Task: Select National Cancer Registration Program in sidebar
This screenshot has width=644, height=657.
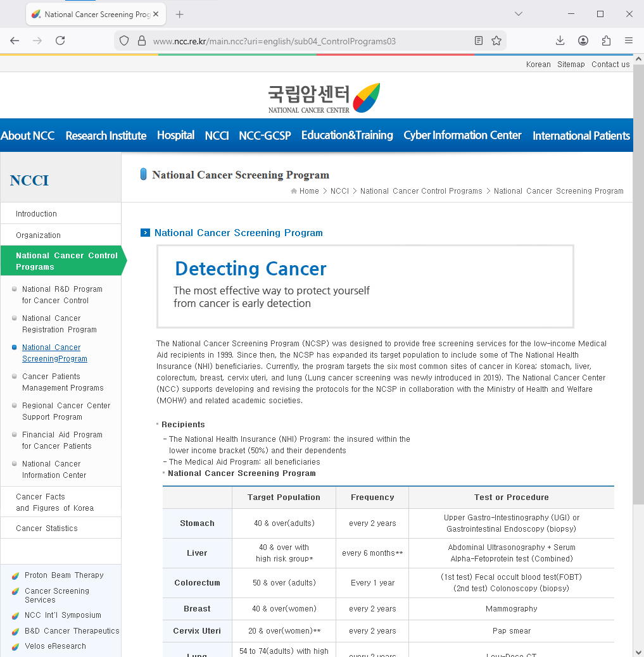Action: 59,323
